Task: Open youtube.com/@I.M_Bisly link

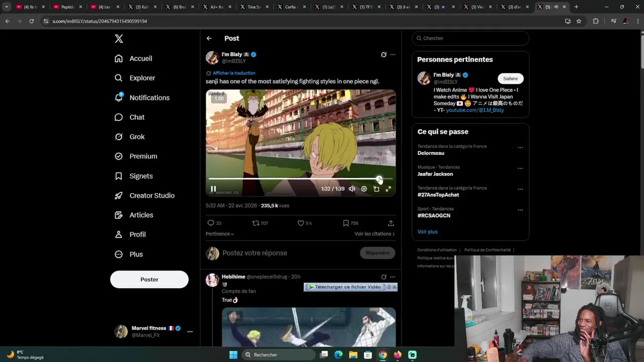Action: tap(475, 110)
